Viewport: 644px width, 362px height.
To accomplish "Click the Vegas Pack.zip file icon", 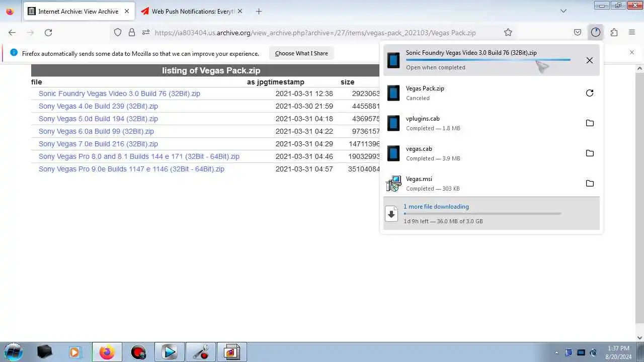I will [x=393, y=93].
